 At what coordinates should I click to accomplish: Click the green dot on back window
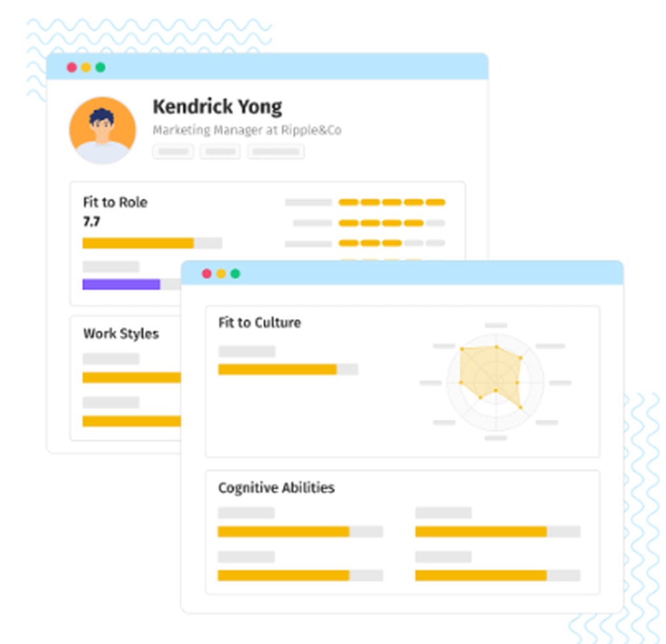[x=101, y=67]
